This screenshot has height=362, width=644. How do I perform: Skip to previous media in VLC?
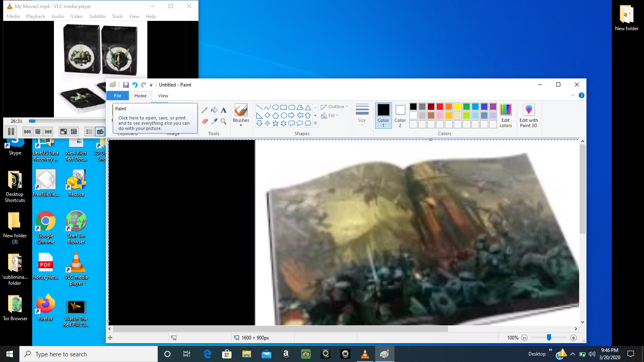click(x=27, y=132)
